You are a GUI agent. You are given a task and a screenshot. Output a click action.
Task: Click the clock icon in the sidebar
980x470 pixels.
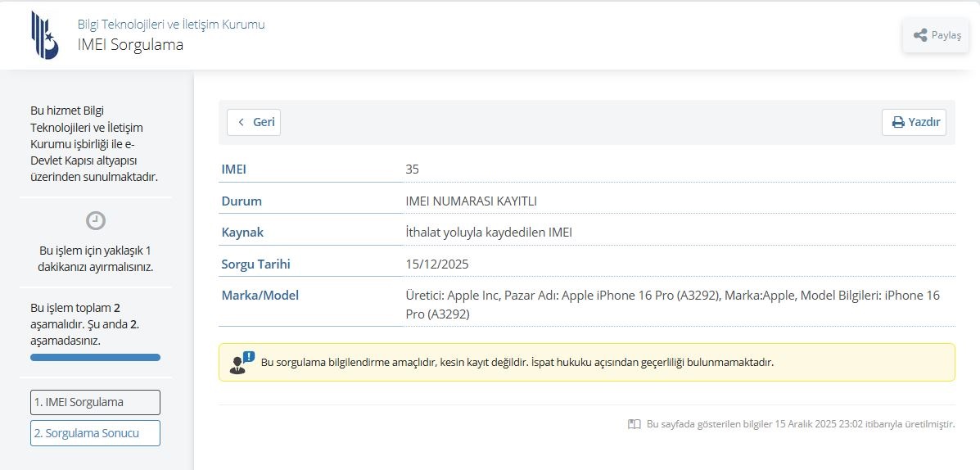click(96, 220)
